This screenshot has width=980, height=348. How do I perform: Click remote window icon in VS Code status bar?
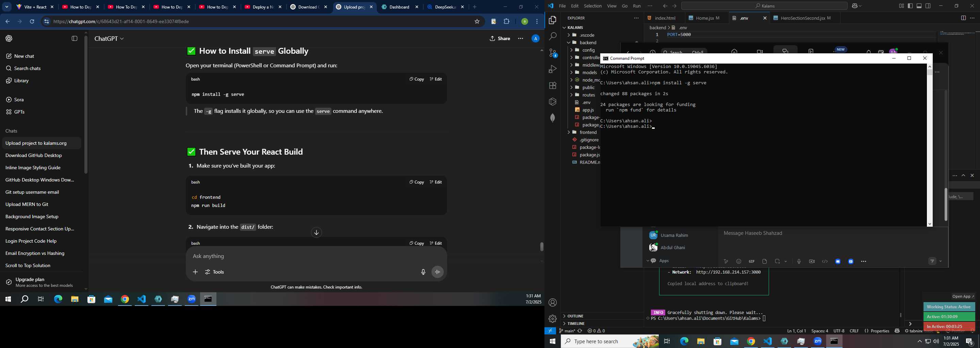[550, 331]
